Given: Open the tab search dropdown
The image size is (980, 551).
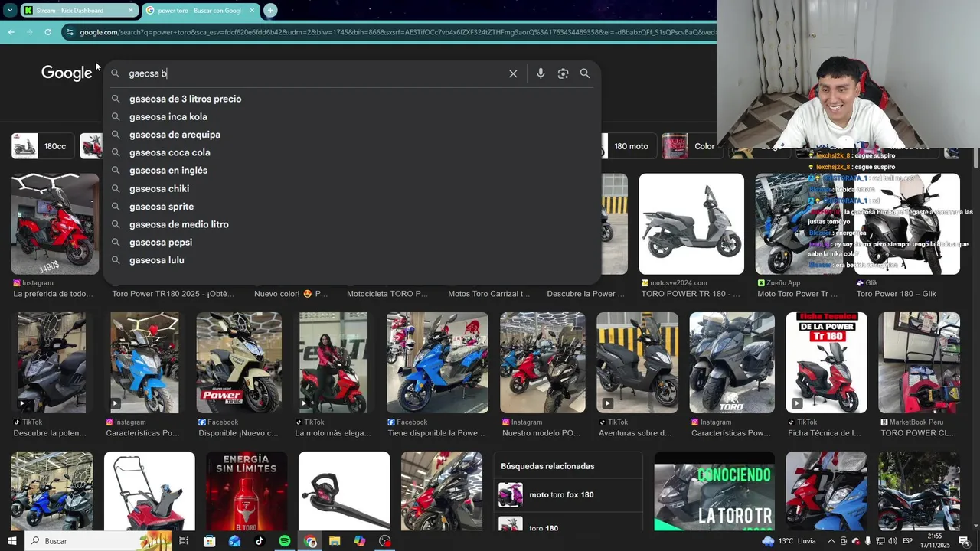Looking at the screenshot, I should pyautogui.click(x=10, y=10).
